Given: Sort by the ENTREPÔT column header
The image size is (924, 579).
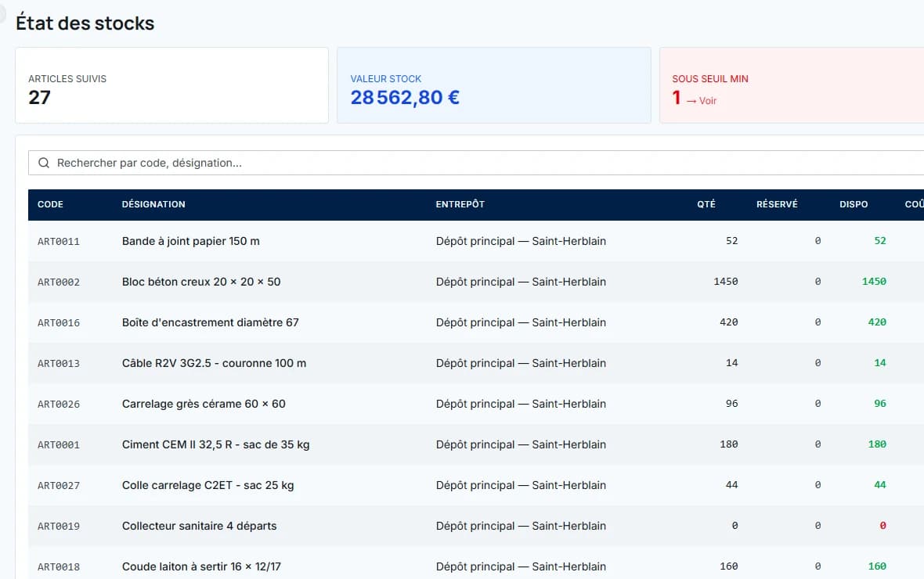Looking at the screenshot, I should pyautogui.click(x=460, y=204).
